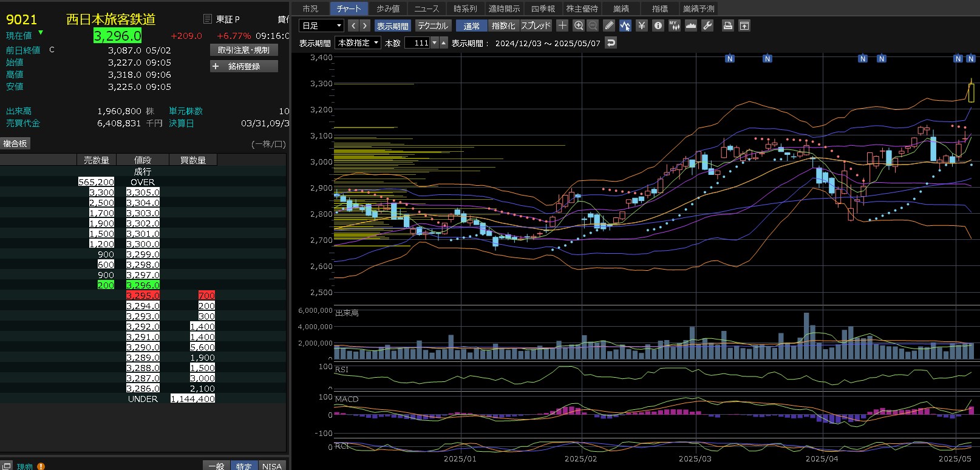Click ask price 3,305.0 in order book
The width and height of the screenshot is (980, 470).
(143, 192)
